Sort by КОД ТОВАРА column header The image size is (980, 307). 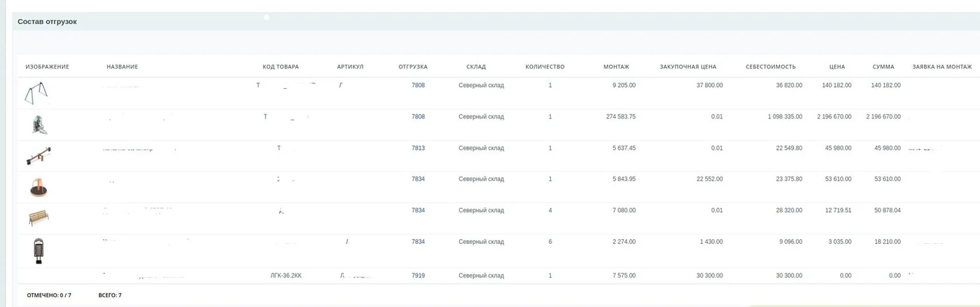pyautogui.click(x=281, y=67)
